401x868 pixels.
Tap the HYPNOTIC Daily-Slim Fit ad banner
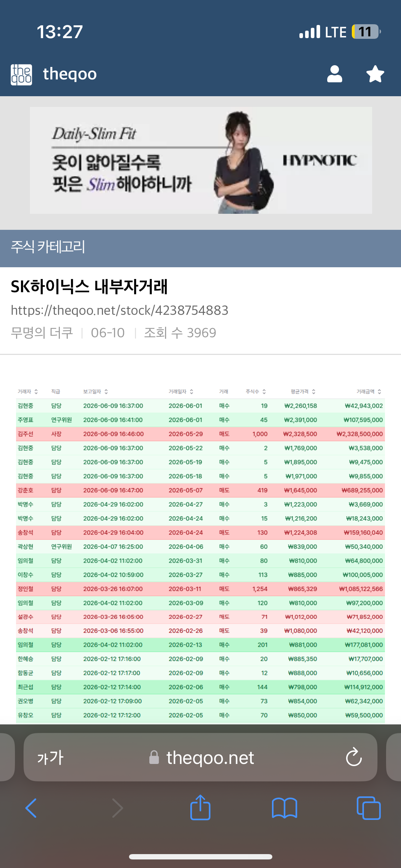201,160
